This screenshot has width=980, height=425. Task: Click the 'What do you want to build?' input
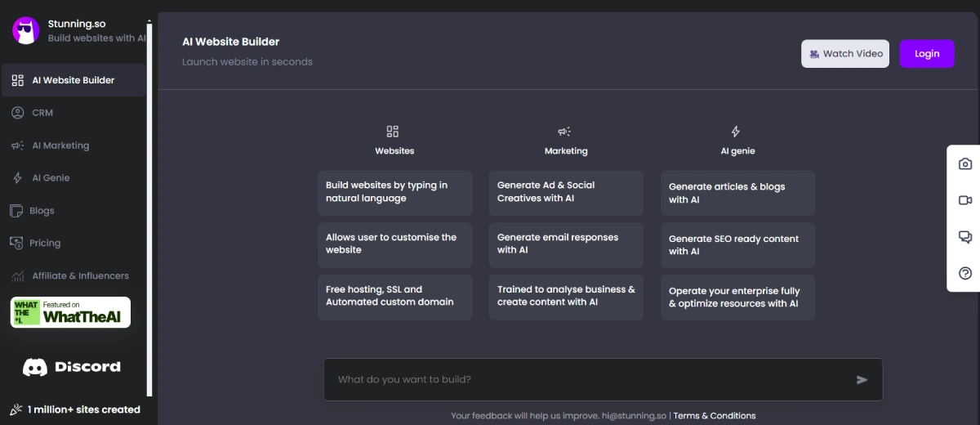(588, 379)
